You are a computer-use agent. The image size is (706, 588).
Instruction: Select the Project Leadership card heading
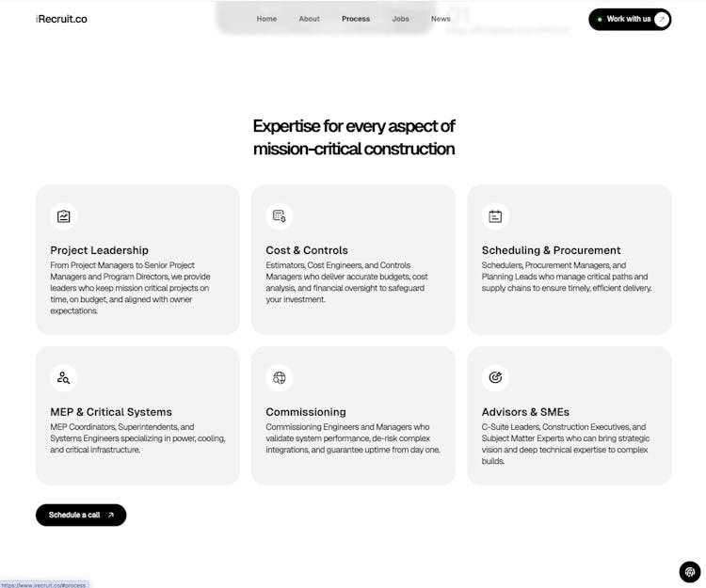(x=99, y=250)
